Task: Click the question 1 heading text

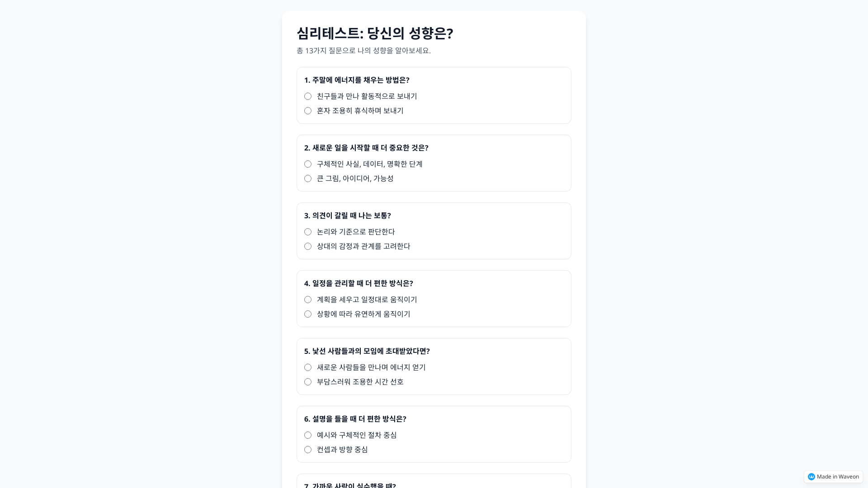Action: tap(357, 80)
